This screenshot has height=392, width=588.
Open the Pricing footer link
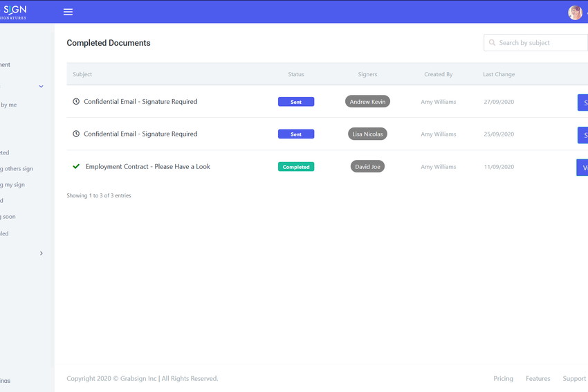[x=503, y=378]
